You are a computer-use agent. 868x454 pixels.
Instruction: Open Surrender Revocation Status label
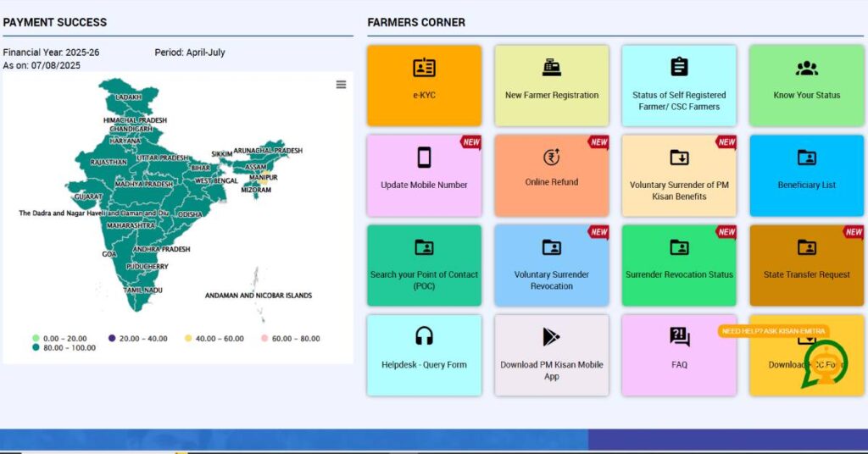click(x=679, y=274)
